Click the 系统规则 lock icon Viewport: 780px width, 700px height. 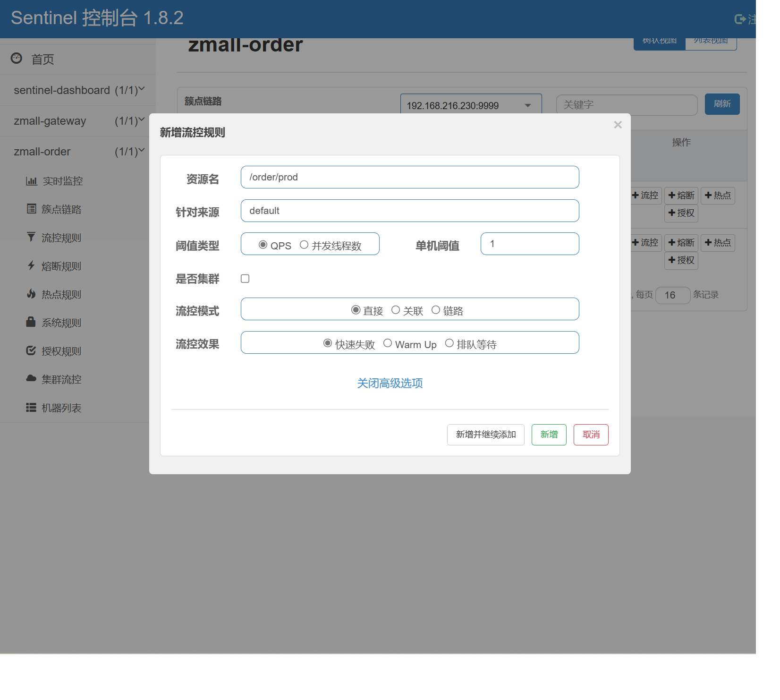[31, 322]
